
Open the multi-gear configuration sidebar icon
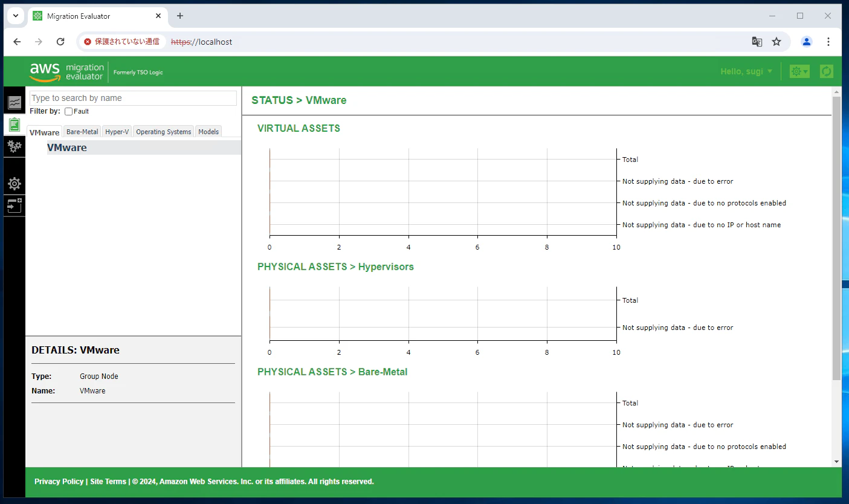pyautogui.click(x=15, y=146)
